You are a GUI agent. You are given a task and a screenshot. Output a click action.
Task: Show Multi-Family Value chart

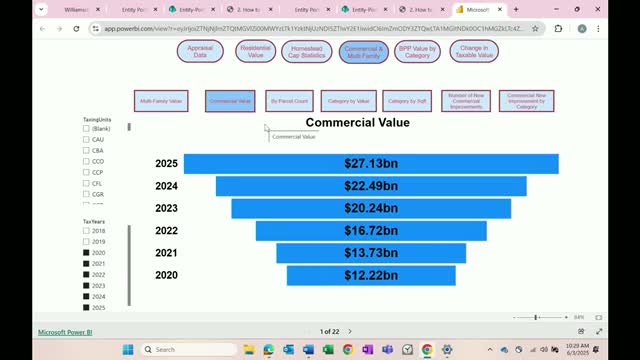tap(161, 101)
